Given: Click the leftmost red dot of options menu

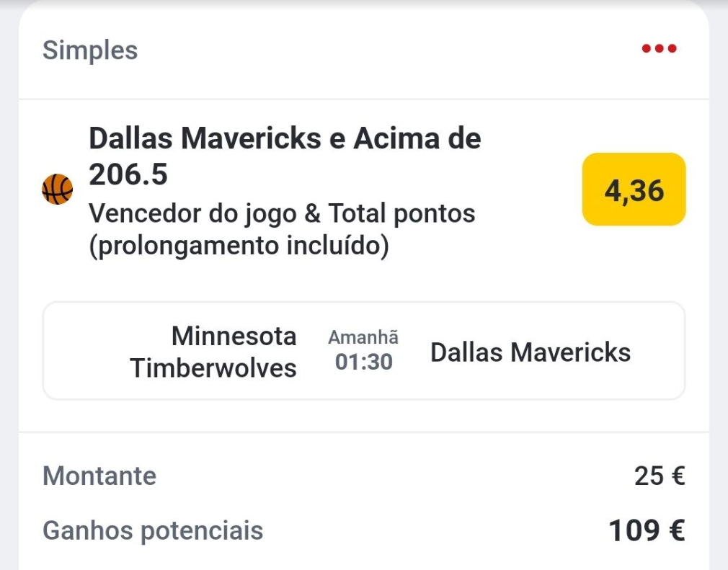Looking at the screenshot, I should pos(647,49).
